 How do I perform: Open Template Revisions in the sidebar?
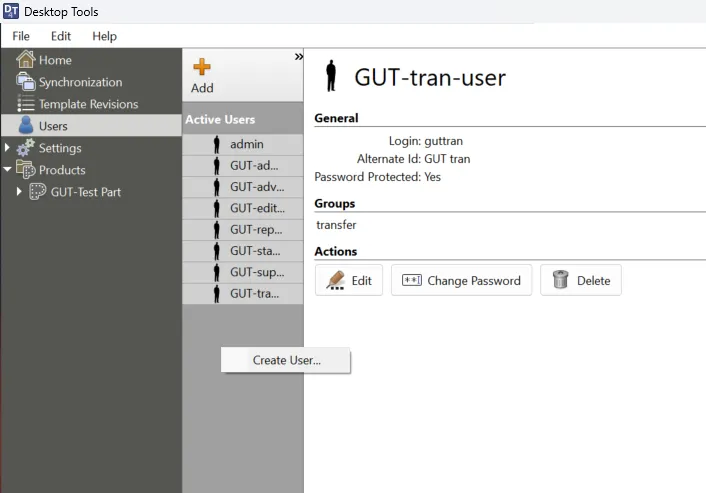pyautogui.click(x=87, y=104)
